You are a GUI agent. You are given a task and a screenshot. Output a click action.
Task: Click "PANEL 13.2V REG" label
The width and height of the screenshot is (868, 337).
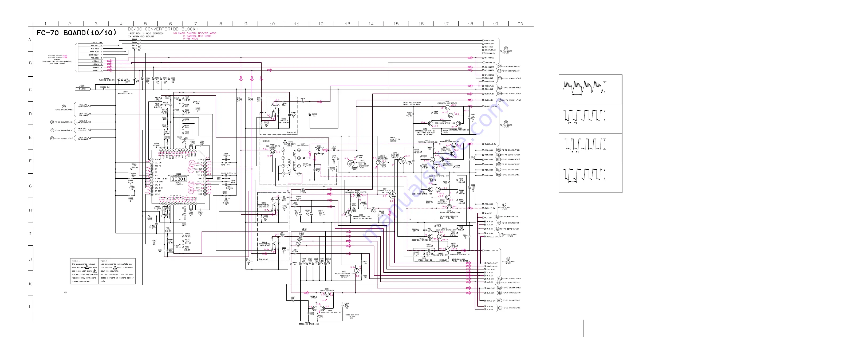pos(412,104)
